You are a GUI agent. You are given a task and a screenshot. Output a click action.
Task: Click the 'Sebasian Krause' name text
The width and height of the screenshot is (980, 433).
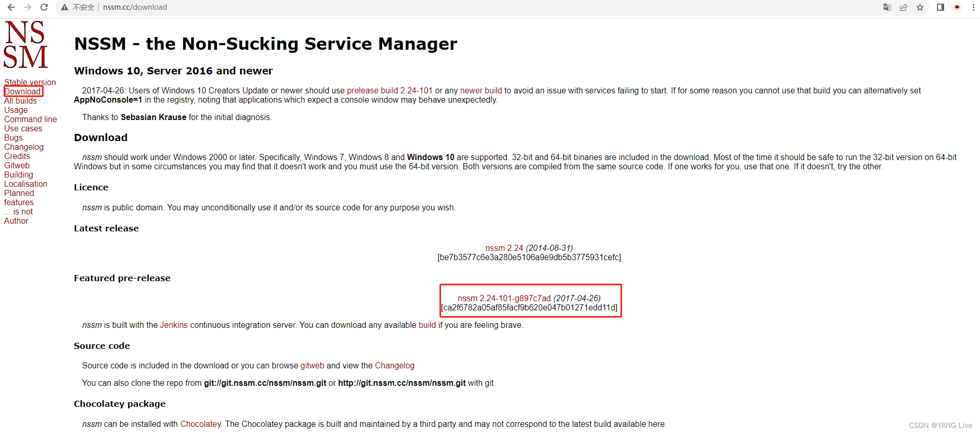coord(153,117)
